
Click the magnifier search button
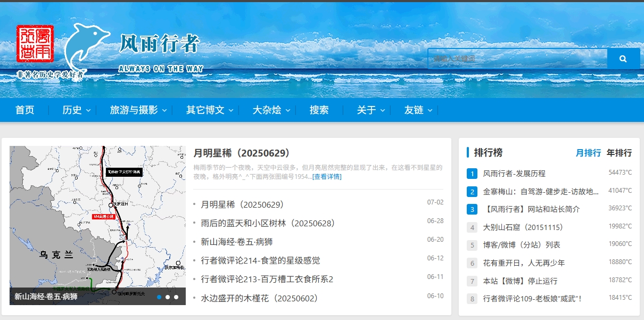[x=623, y=59]
